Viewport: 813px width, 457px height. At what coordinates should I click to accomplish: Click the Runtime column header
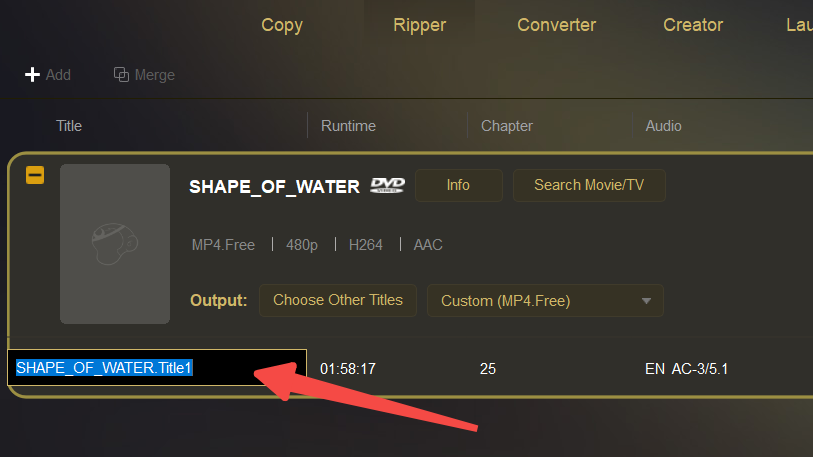(348, 126)
